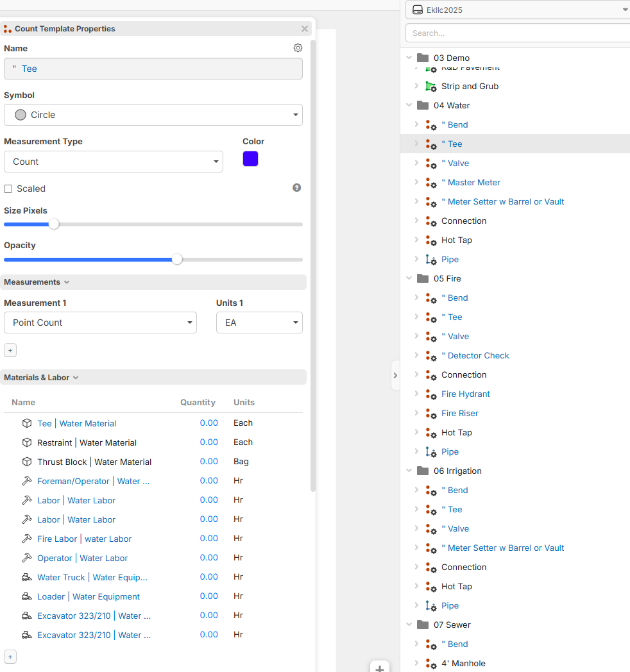Open the Symbol dropdown showing Circle
This screenshot has height=672, width=630.
coord(153,115)
